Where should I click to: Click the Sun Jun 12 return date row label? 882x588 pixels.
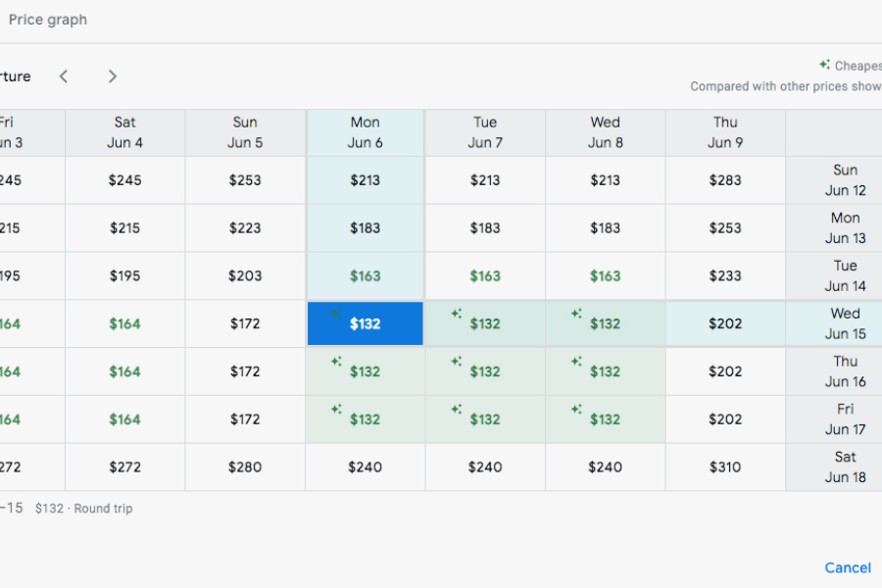tap(845, 180)
